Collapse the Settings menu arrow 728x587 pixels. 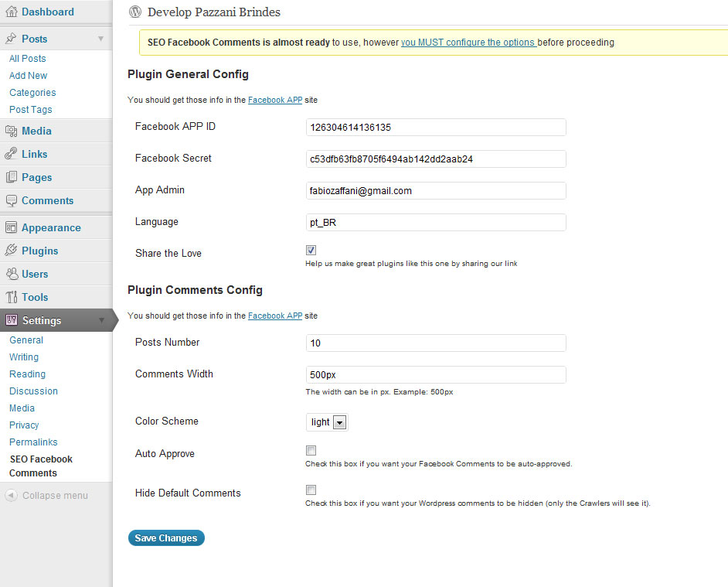tap(101, 320)
